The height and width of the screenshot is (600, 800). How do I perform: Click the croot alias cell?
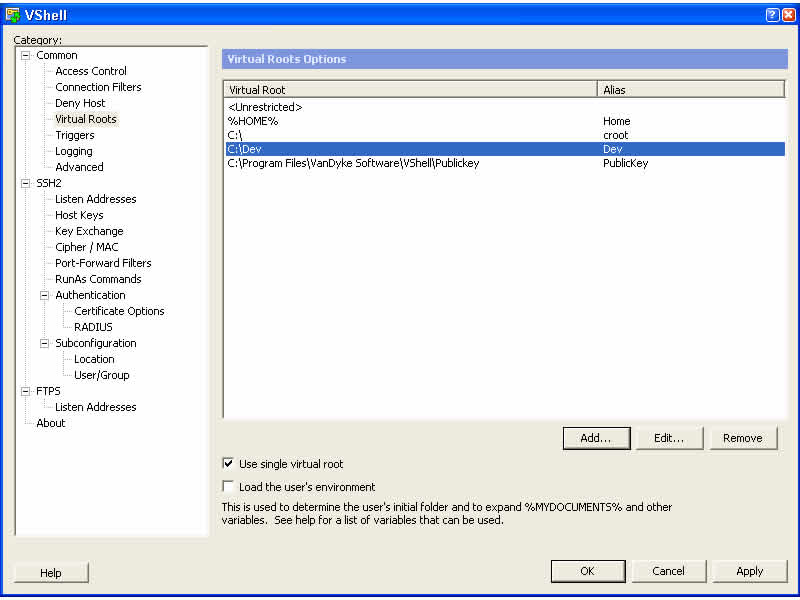tap(615, 135)
